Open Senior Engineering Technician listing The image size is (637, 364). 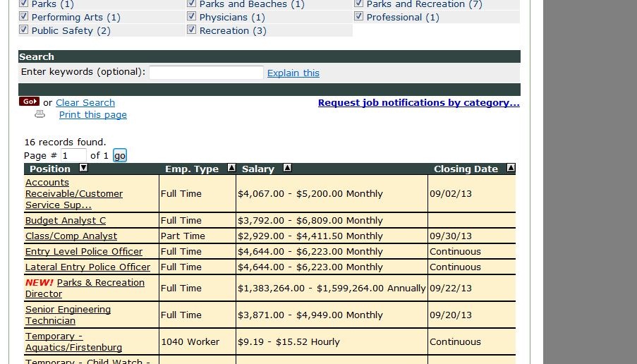pos(68,315)
